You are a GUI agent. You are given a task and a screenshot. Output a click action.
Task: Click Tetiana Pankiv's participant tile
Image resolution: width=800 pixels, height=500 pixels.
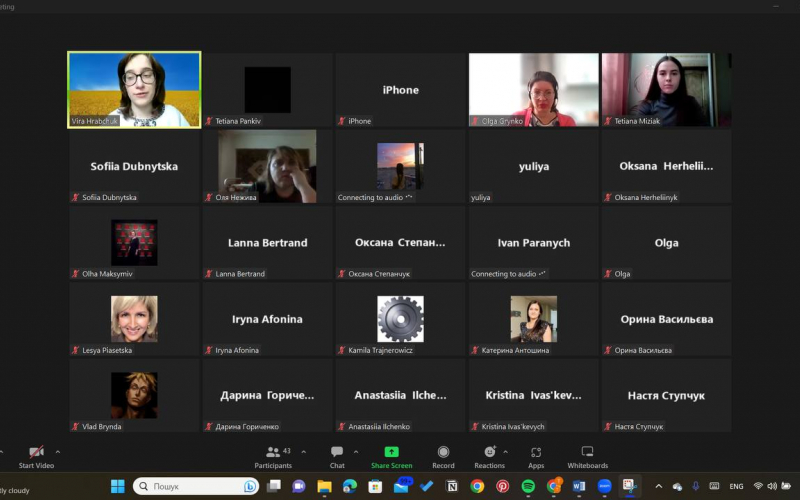[x=267, y=90]
